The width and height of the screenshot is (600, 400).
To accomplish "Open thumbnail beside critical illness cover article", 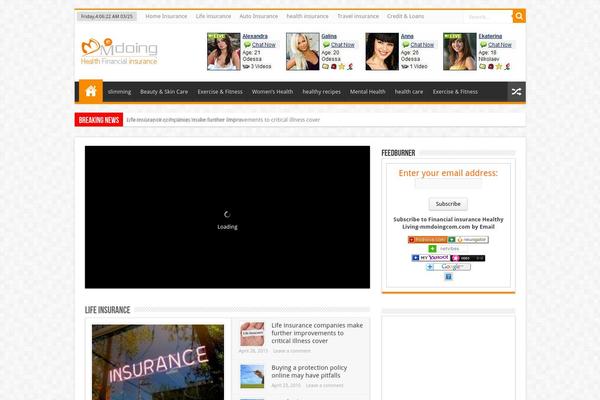I will coord(252,334).
